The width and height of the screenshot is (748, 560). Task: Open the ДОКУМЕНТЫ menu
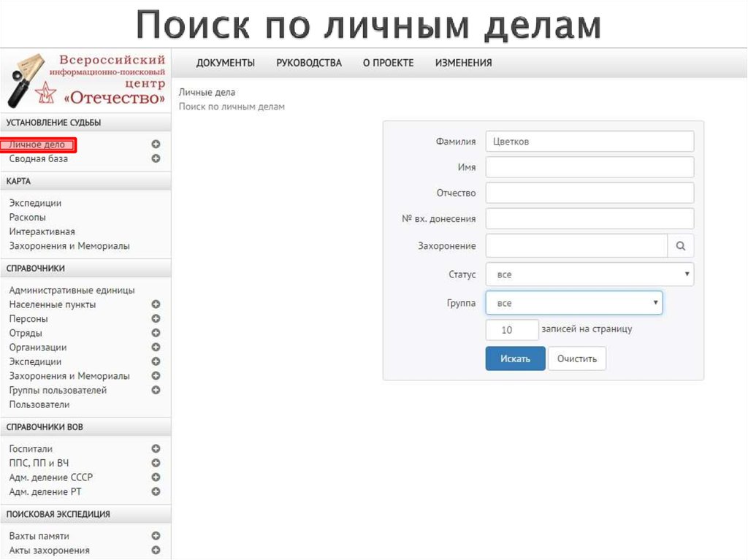click(224, 63)
